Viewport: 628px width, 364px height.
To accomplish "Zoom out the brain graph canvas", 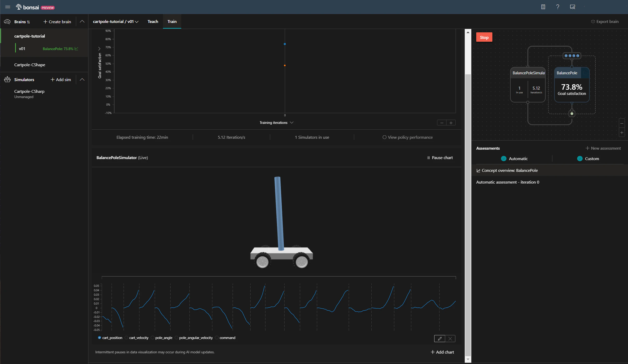I will pyautogui.click(x=622, y=123).
